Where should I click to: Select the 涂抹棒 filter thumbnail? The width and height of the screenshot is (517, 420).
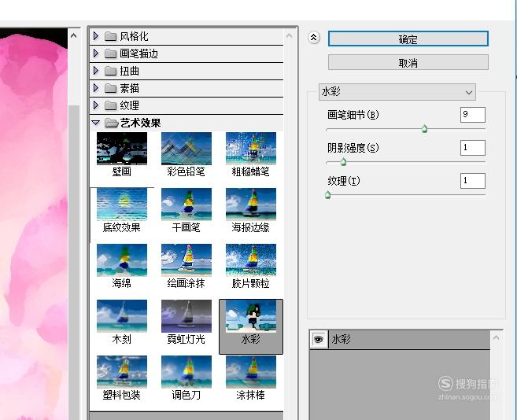click(x=251, y=372)
